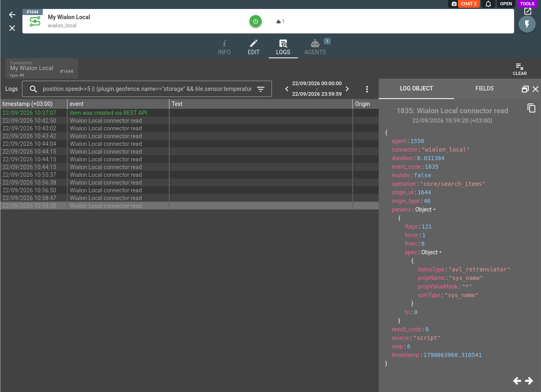
Task: Detach the log object panel window icon
Action: click(525, 89)
